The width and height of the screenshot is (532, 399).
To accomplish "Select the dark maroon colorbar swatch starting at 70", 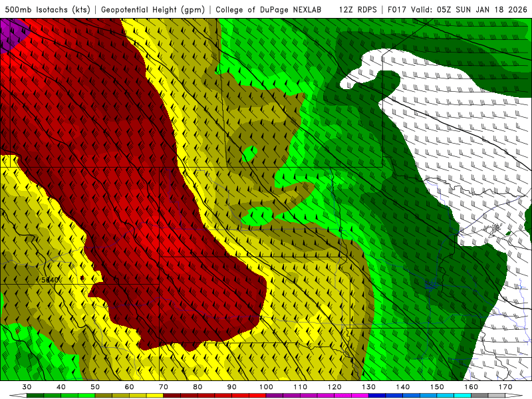I will click(172, 396).
